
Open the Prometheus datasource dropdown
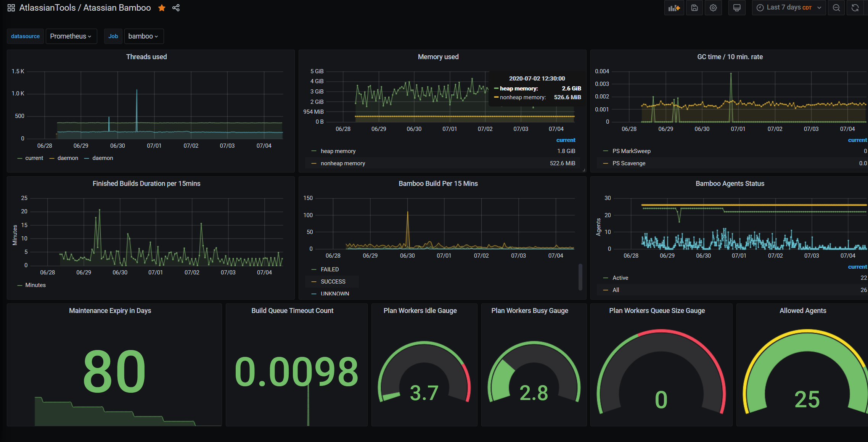(71, 36)
